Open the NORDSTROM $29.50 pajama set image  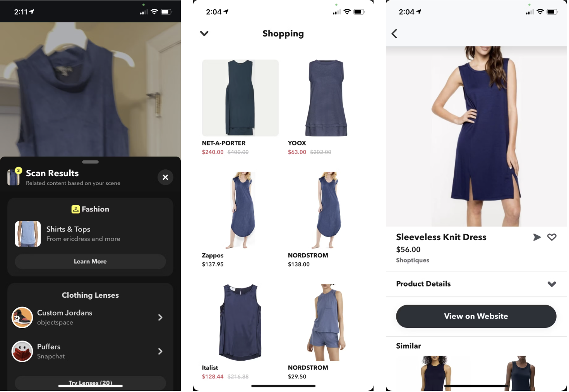(x=326, y=322)
